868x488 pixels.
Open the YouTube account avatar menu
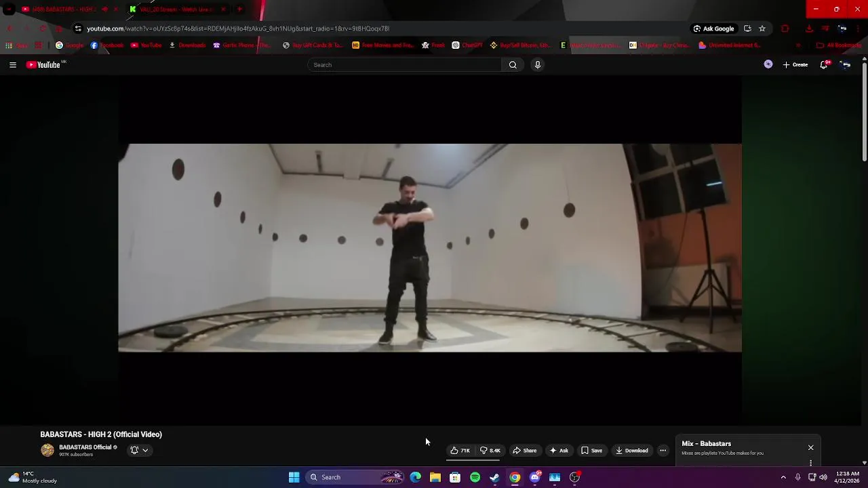[846, 65]
